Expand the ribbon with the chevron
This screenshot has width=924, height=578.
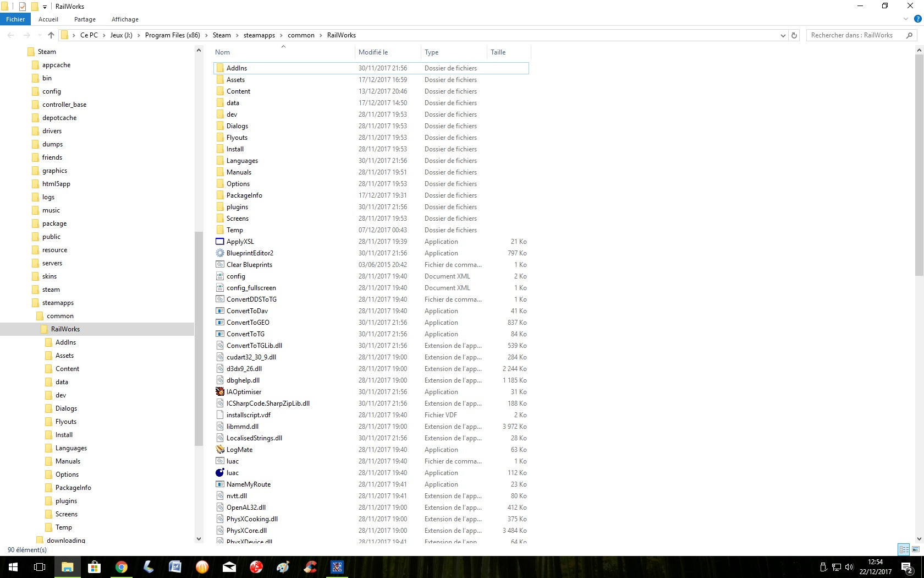[x=906, y=19]
